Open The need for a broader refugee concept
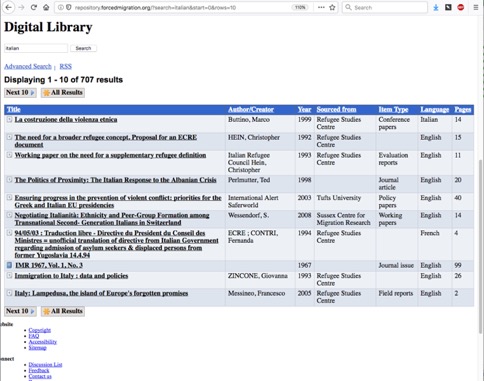 click(x=106, y=141)
